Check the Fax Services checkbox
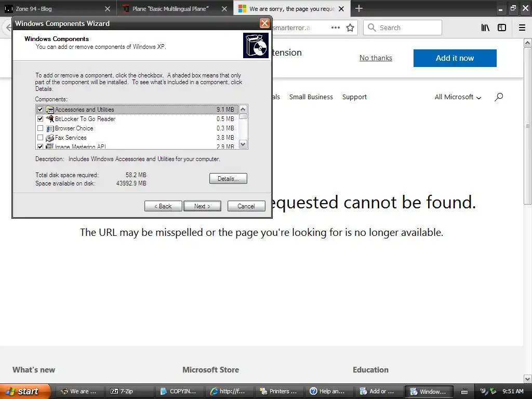 coord(40,137)
